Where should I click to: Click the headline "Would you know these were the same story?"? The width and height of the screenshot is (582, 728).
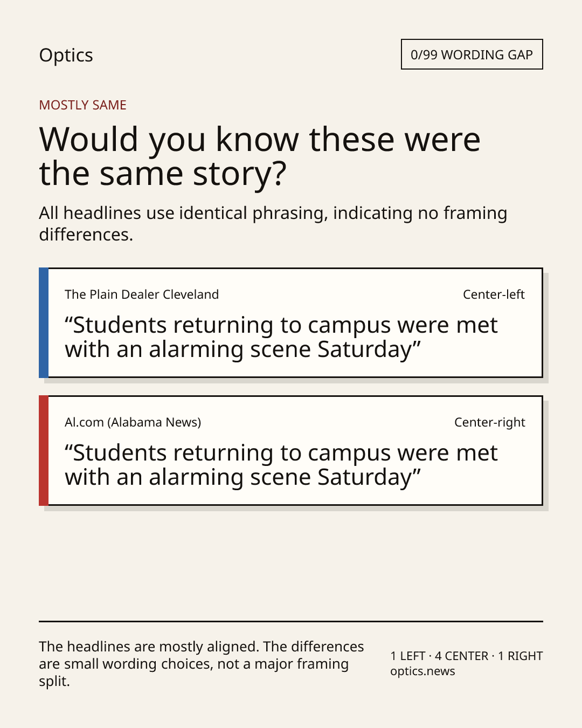(260, 156)
